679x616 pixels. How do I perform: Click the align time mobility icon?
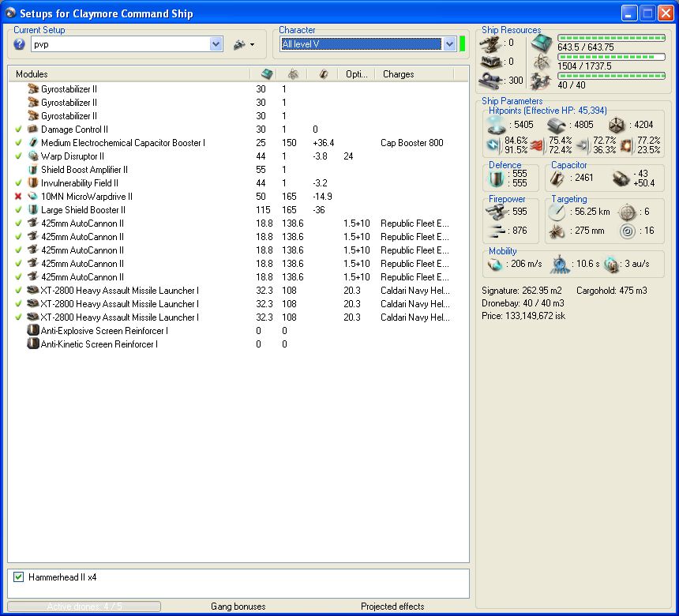[560, 264]
